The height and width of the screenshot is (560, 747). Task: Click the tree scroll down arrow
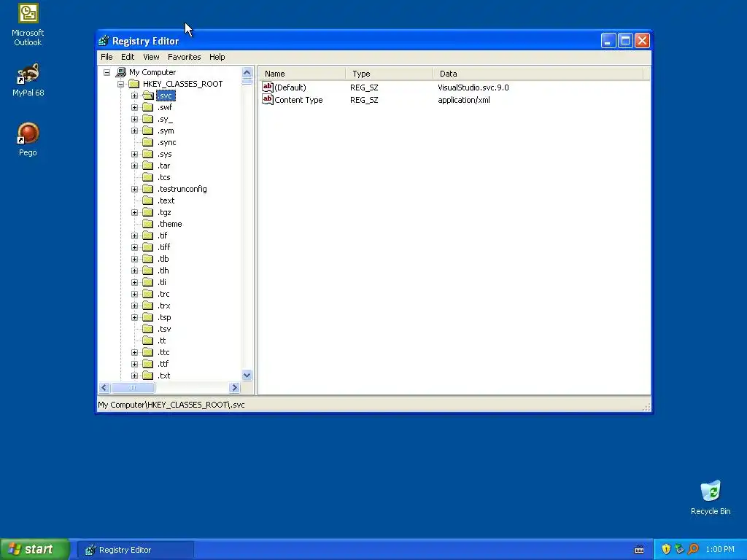(x=247, y=376)
